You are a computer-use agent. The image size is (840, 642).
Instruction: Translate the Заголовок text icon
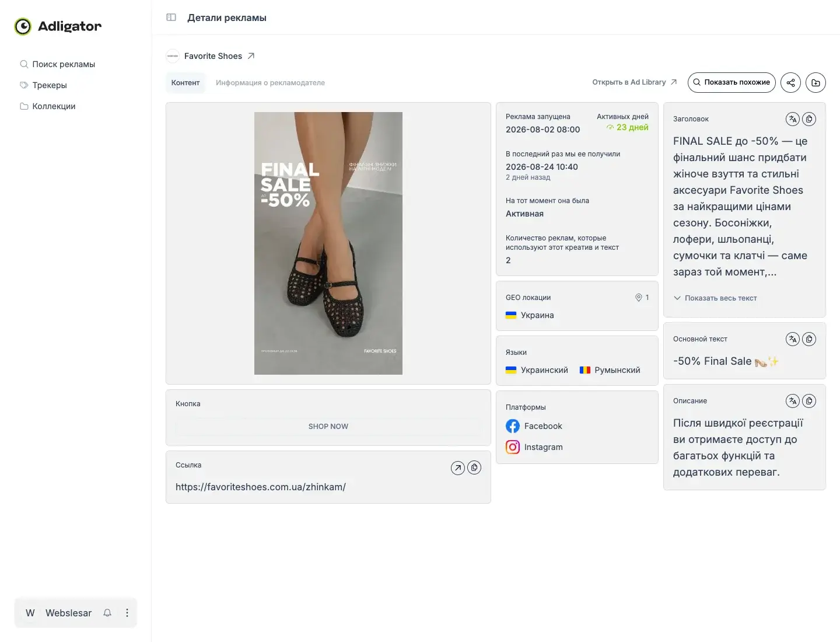coord(792,119)
